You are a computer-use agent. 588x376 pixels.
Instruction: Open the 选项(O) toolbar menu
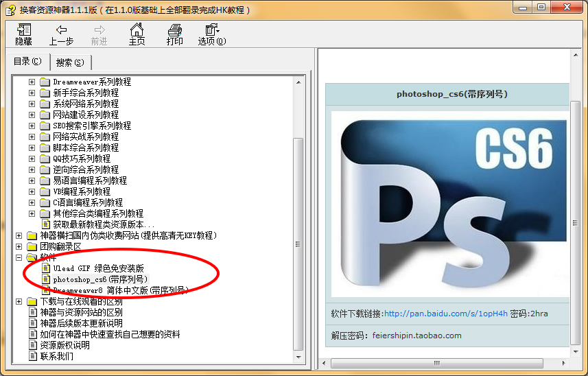pyautogui.click(x=212, y=34)
